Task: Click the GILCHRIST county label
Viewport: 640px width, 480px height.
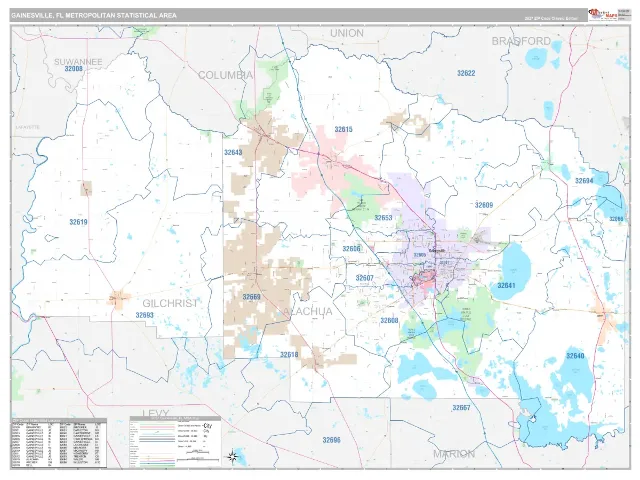Action: pyautogui.click(x=170, y=303)
